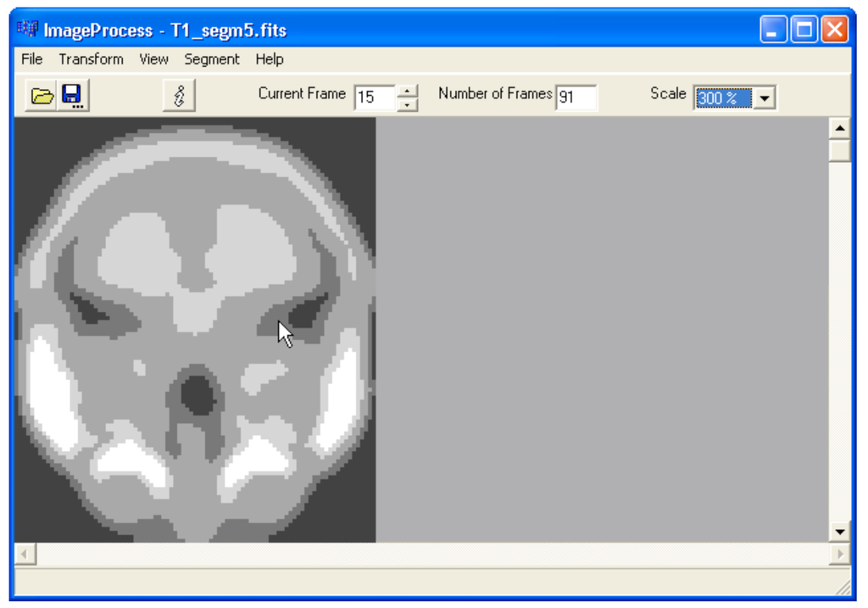Image resolution: width=868 pixels, height=608 pixels.
Task: Increase Current Frame with up arrow
Action: [x=408, y=92]
